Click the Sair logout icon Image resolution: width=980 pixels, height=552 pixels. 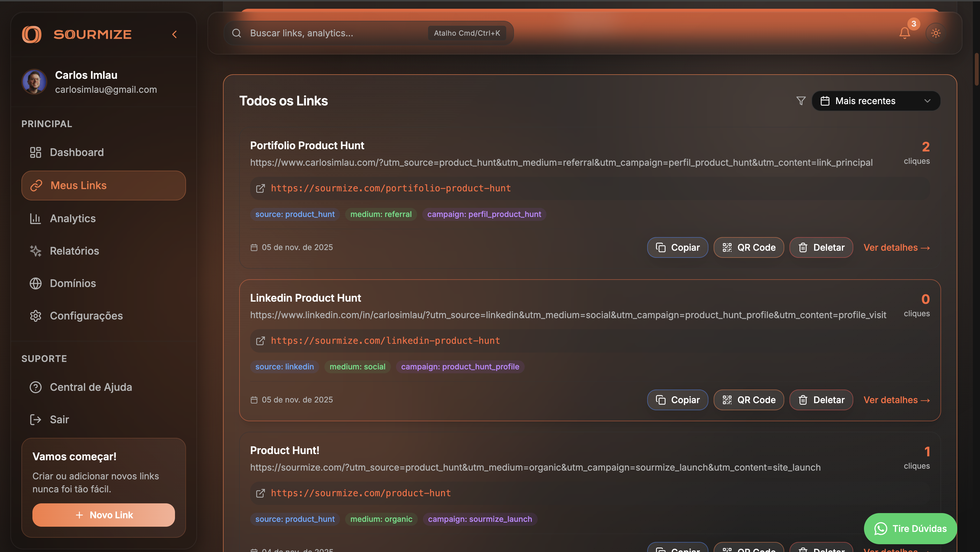pos(36,420)
